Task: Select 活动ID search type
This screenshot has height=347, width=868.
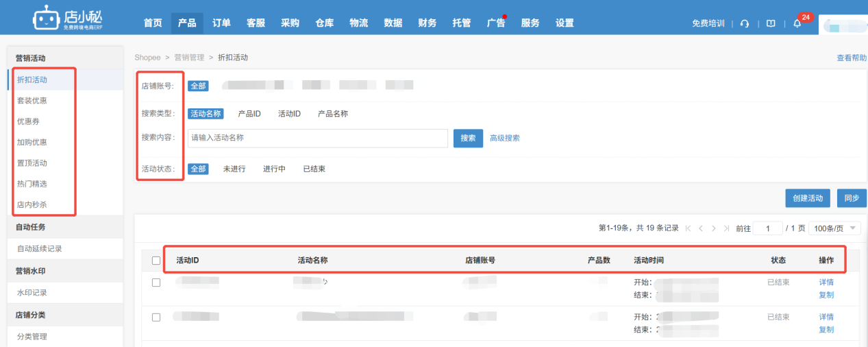Action: pos(289,114)
